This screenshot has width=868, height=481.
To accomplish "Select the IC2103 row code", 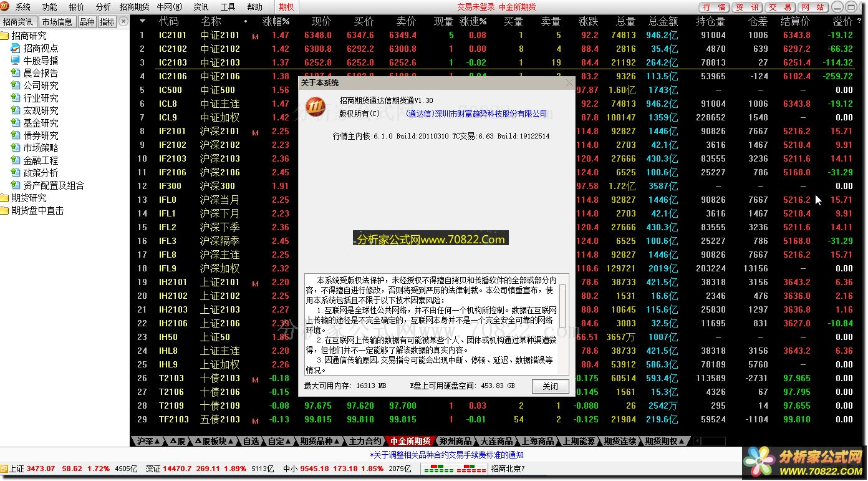I will 173,62.
